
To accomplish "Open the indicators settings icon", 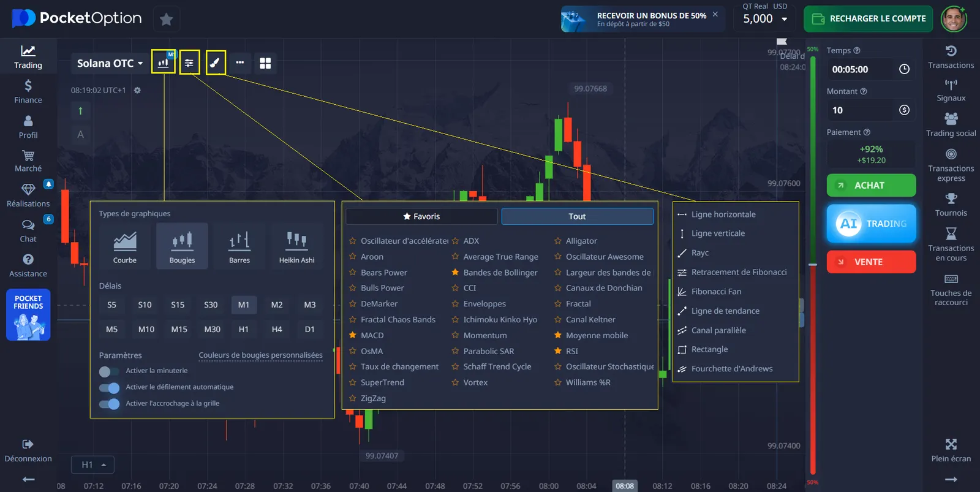I will tap(189, 62).
